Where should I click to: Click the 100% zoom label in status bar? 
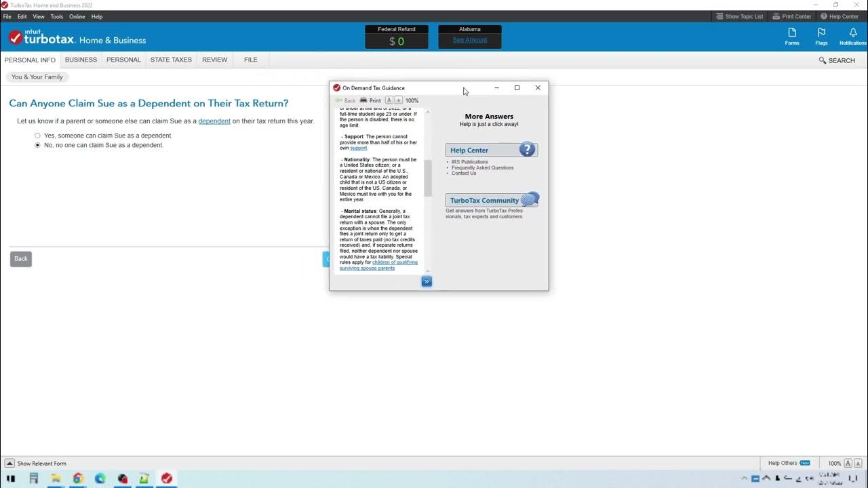point(834,464)
